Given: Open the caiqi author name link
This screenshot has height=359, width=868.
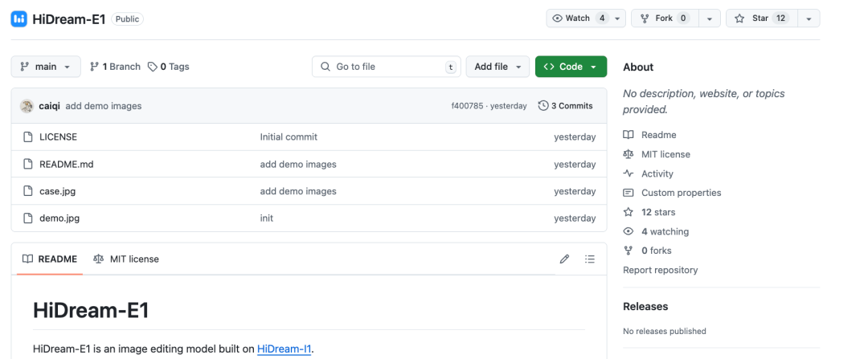Looking at the screenshot, I should 49,106.
